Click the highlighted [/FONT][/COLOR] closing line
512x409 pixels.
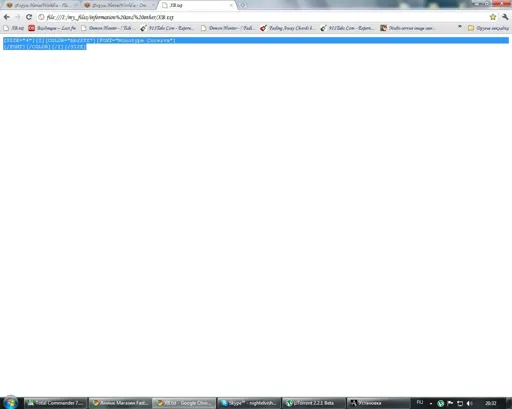[45, 47]
